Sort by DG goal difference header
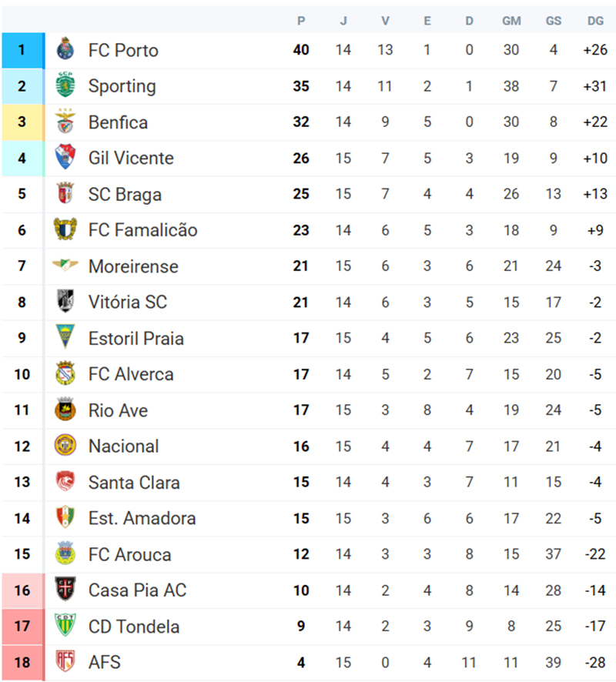The height and width of the screenshot is (682, 616). click(x=595, y=21)
